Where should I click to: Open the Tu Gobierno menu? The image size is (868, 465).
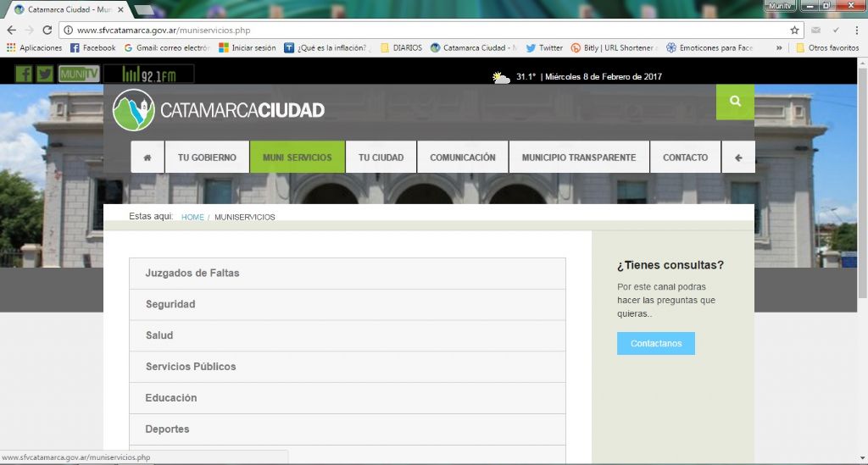point(207,158)
